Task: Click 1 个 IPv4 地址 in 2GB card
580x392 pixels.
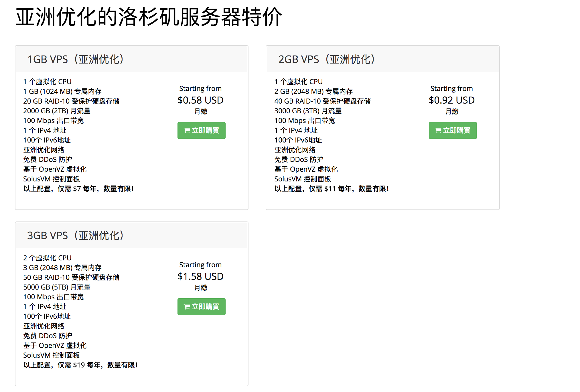Action: tap(296, 130)
